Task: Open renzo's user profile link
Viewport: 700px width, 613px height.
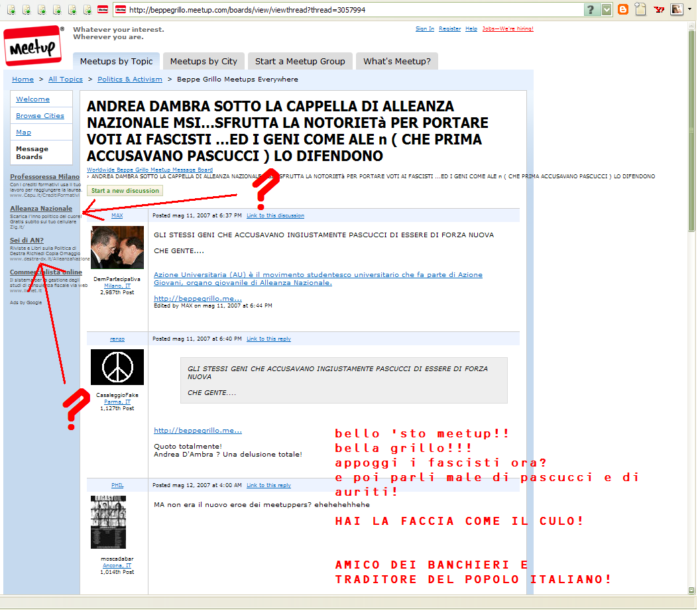Action: (117, 339)
